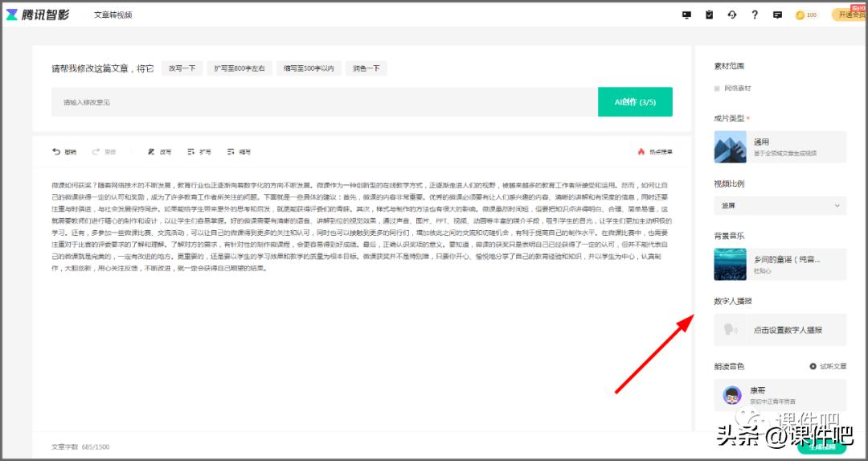Open the task clipboard icon in header

tap(709, 15)
